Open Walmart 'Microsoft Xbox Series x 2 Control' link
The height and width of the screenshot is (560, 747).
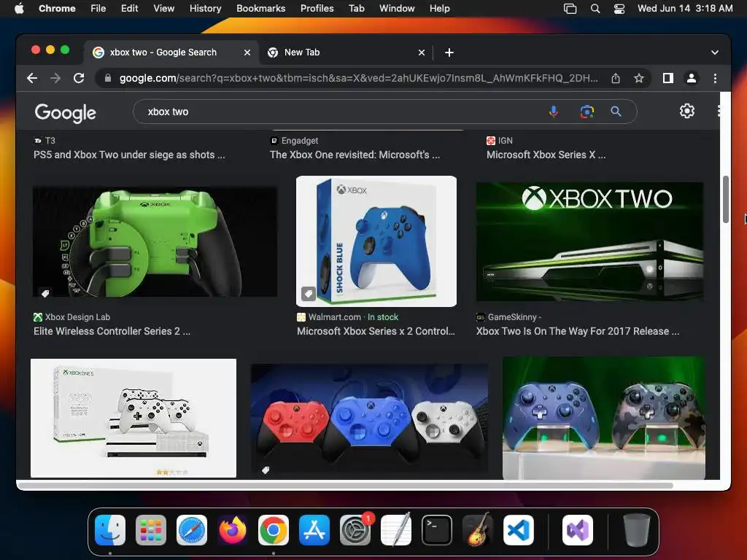376,331
